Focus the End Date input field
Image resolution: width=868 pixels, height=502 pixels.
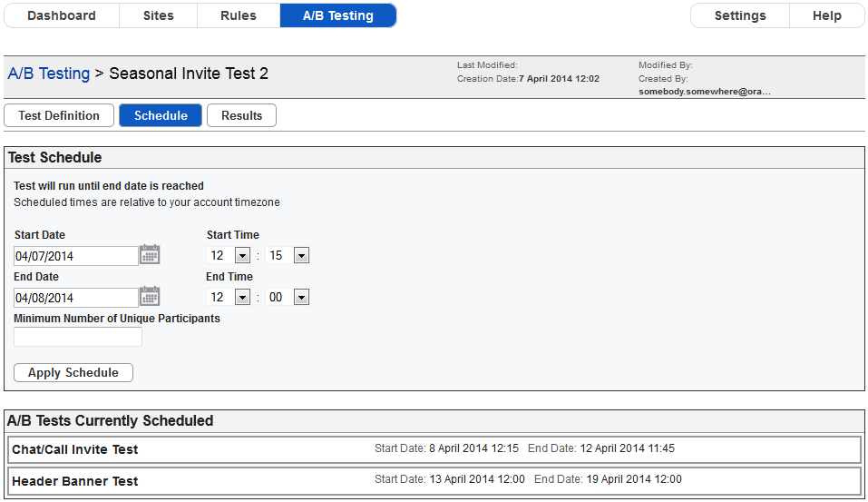pos(76,298)
